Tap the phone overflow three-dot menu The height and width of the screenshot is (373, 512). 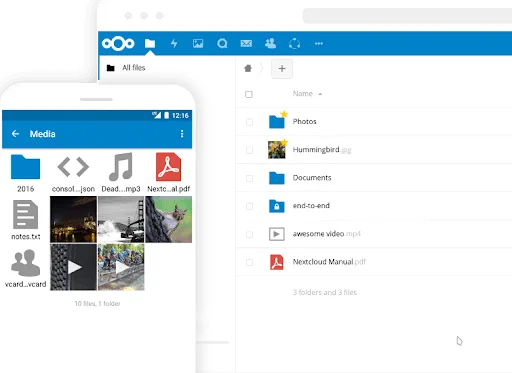pyautogui.click(x=182, y=134)
